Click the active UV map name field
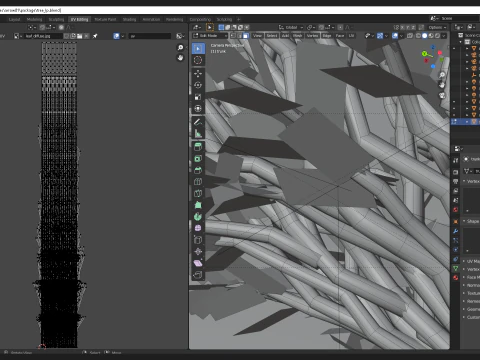The height and width of the screenshot is (360, 480). [150, 36]
